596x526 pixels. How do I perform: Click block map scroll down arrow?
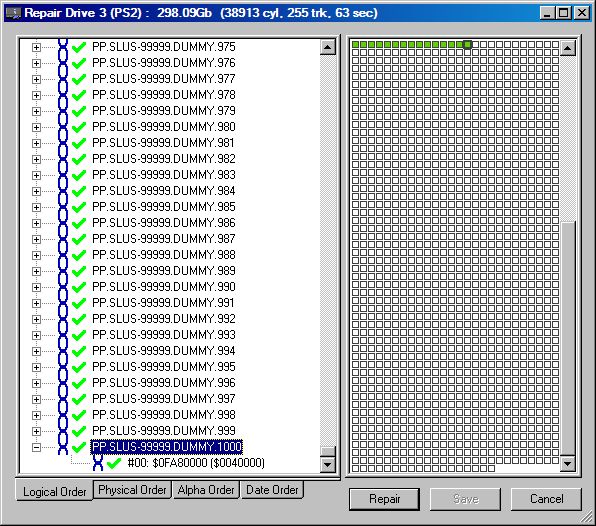567,463
